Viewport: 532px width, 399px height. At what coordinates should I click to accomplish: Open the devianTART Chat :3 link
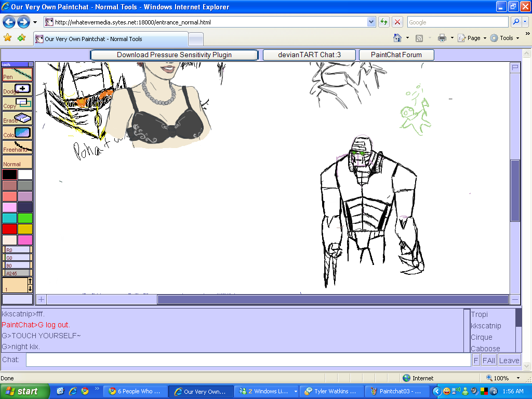pos(309,55)
